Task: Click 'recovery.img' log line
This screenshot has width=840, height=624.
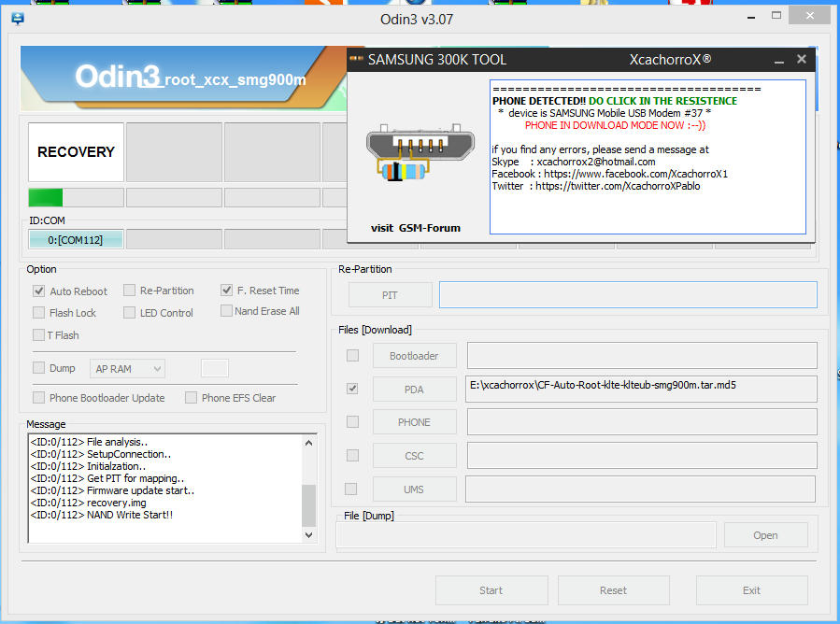Action: 89,503
